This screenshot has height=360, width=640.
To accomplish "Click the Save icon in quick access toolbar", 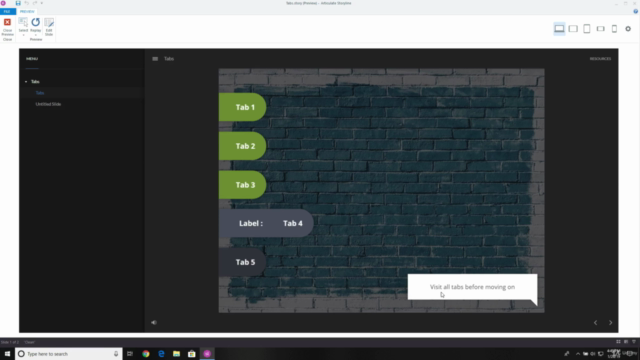I will [18, 3].
